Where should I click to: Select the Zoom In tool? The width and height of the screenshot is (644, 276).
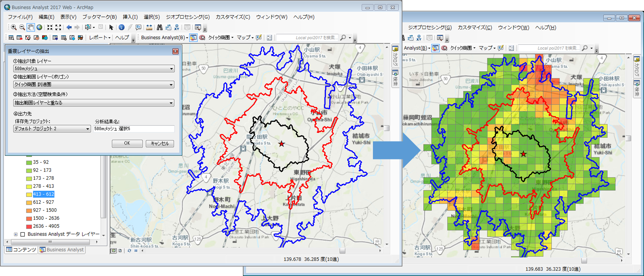click(14, 27)
